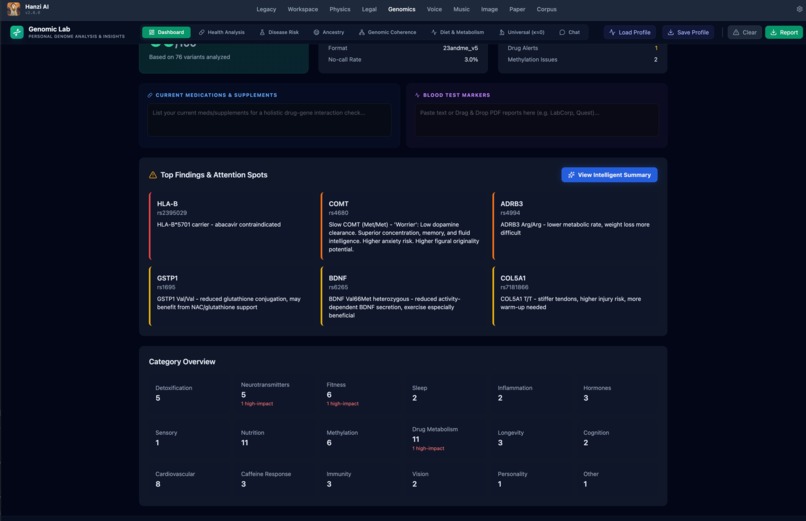Click the link icon beside Current Medications

(x=150, y=95)
